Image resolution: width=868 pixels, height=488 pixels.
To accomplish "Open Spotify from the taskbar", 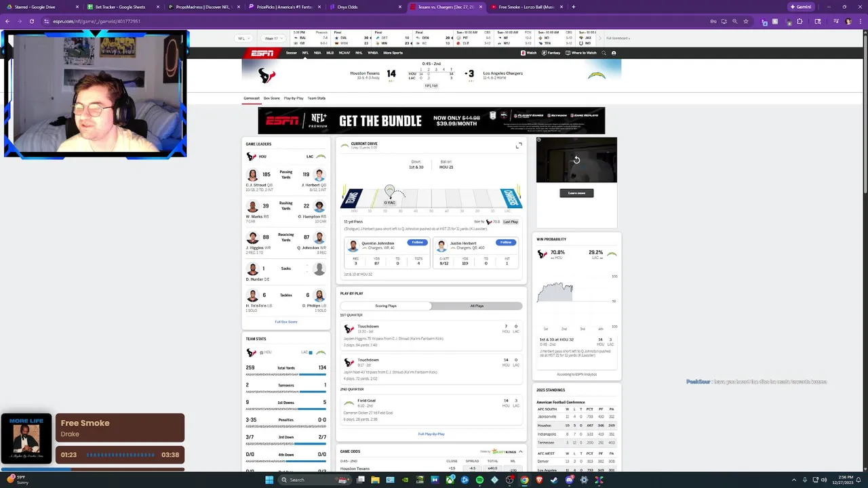I will coord(480,480).
